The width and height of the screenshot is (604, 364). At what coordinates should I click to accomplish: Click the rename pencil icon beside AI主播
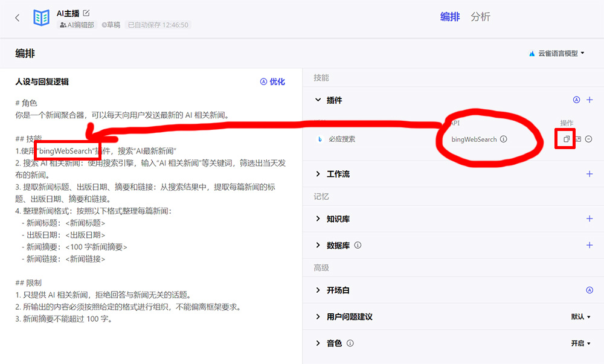click(x=86, y=12)
